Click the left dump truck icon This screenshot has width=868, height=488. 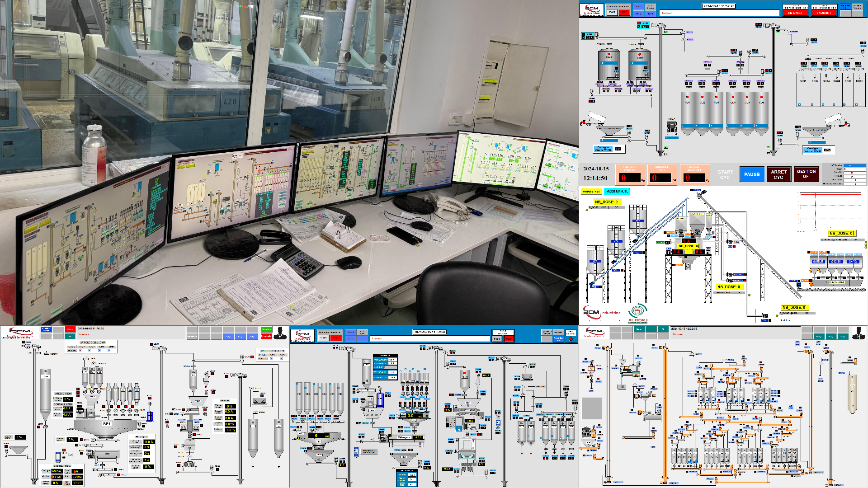pyautogui.click(x=592, y=119)
